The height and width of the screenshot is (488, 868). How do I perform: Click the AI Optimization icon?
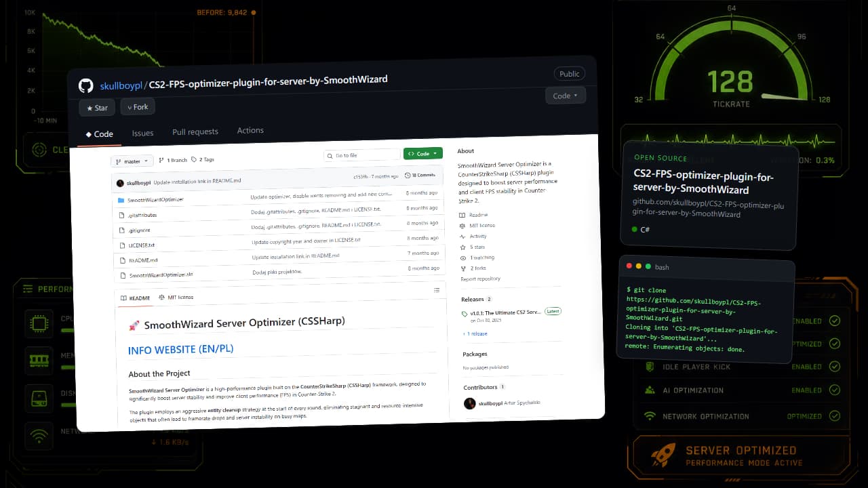[650, 390]
